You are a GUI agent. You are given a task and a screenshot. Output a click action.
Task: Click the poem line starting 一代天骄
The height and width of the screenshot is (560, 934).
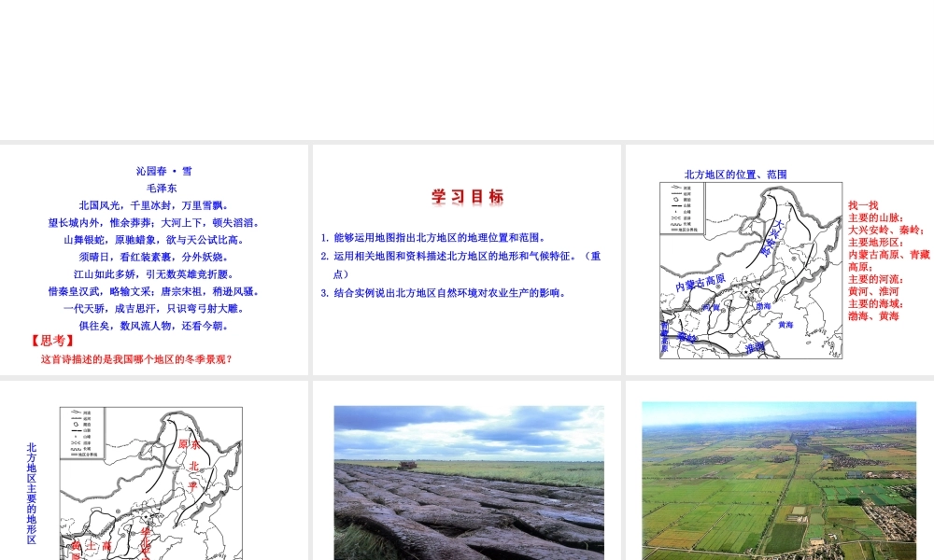click(154, 308)
